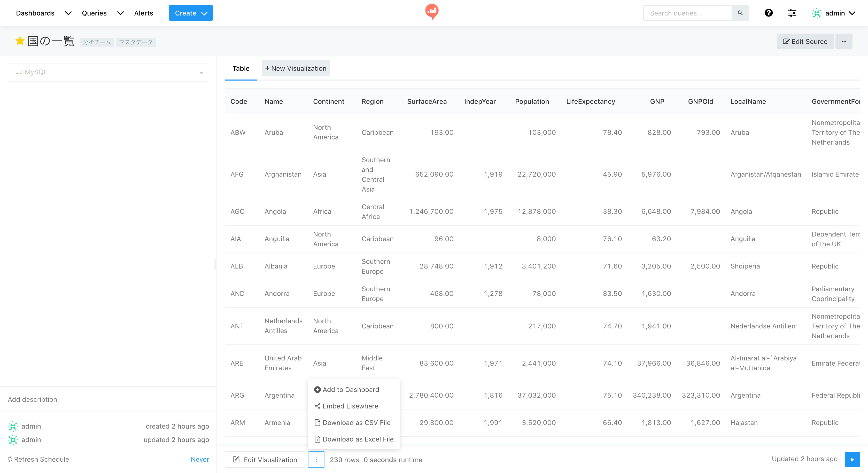Viewport: 868px width, 473px height.
Task: Open the MySQL data source selector
Action: (x=108, y=72)
